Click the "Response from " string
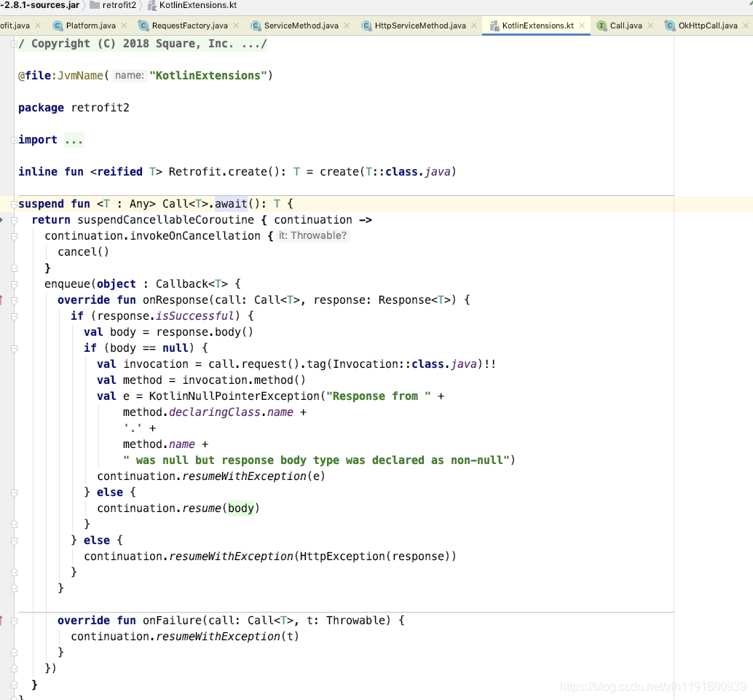This screenshot has width=753, height=700. 379,396
